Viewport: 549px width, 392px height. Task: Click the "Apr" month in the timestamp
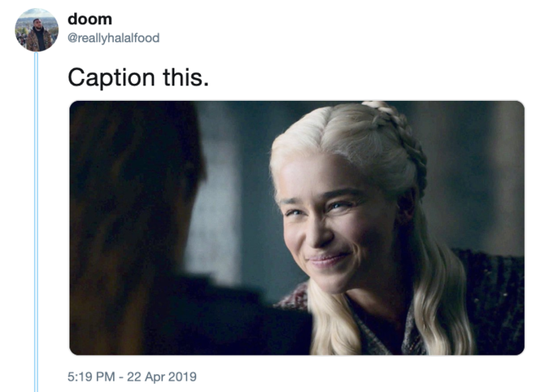coord(155,377)
